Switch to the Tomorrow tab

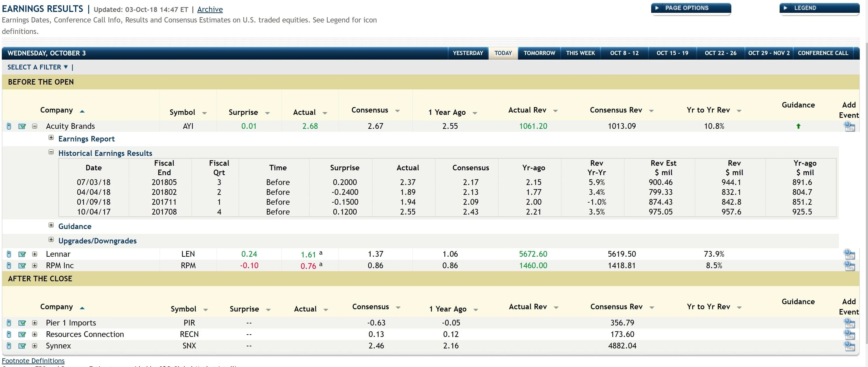tap(539, 53)
